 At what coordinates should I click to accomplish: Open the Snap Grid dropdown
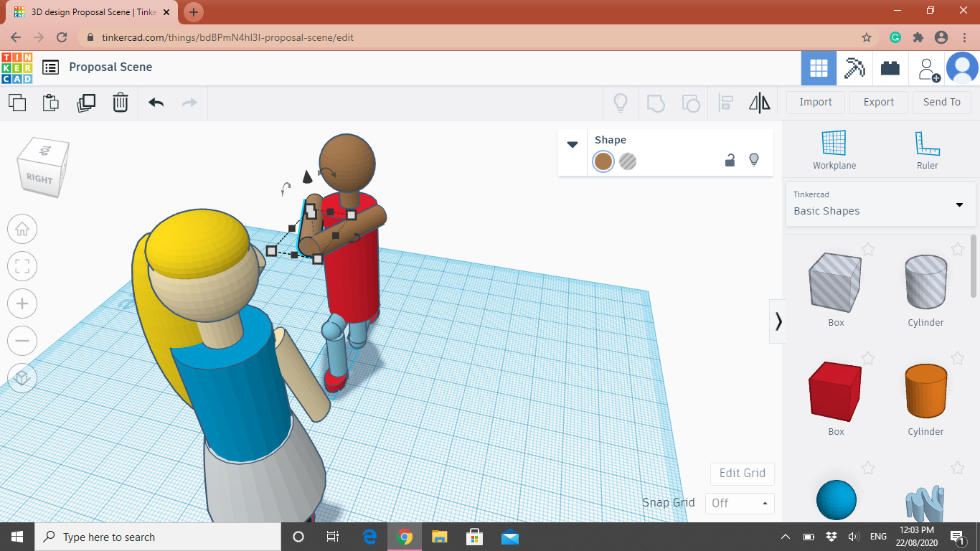tap(740, 503)
